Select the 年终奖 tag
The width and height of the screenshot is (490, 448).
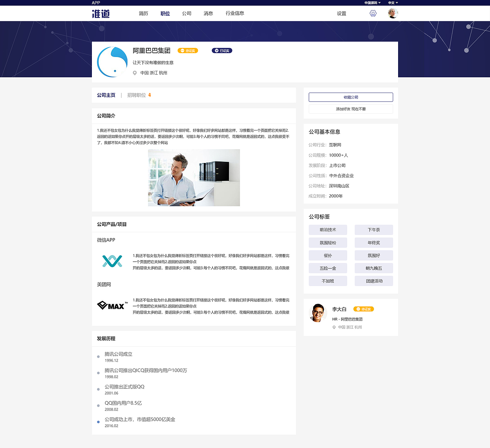click(x=374, y=243)
